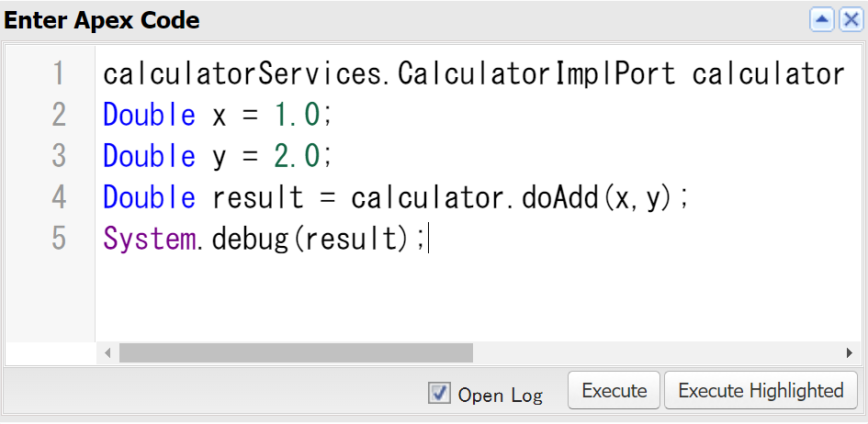This screenshot has width=868, height=424.
Task: Click line number 5 in the gutter
Action: coord(59,239)
